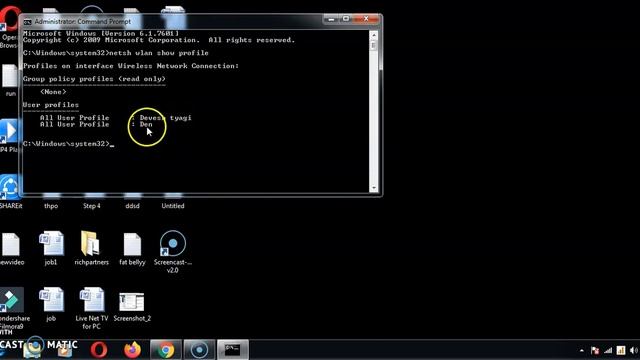Open Opera from the taskbar
The width and height of the screenshot is (640, 360).
tap(99, 350)
